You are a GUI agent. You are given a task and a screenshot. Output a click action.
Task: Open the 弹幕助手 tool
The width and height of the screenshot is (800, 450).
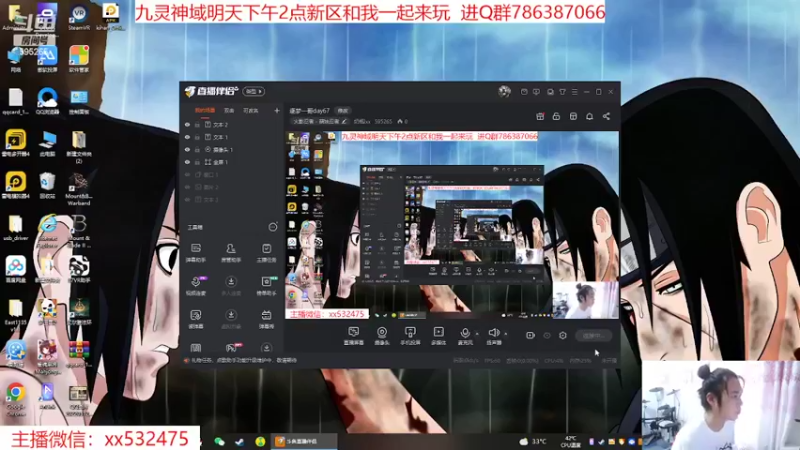coord(196,253)
